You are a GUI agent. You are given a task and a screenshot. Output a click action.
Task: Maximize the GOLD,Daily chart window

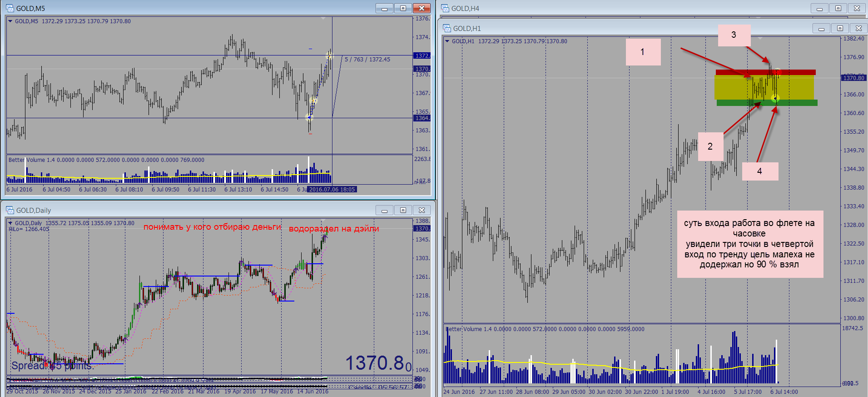403,210
